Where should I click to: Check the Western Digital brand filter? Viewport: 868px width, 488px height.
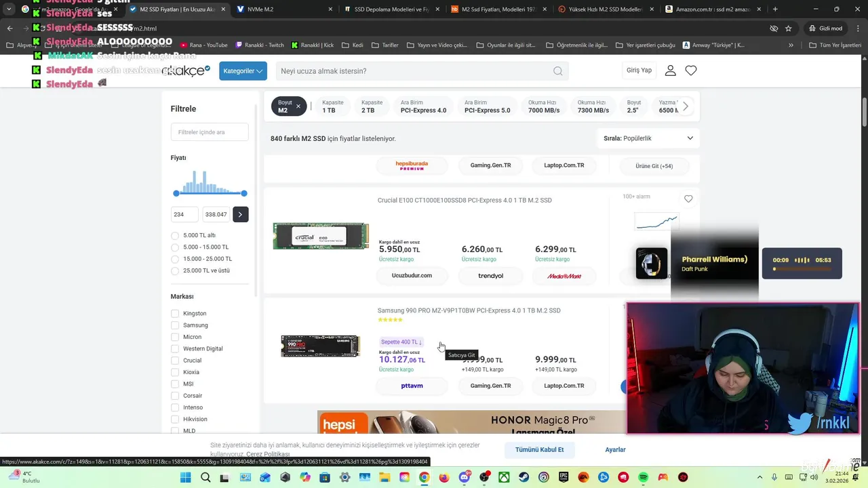click(175, 349)
